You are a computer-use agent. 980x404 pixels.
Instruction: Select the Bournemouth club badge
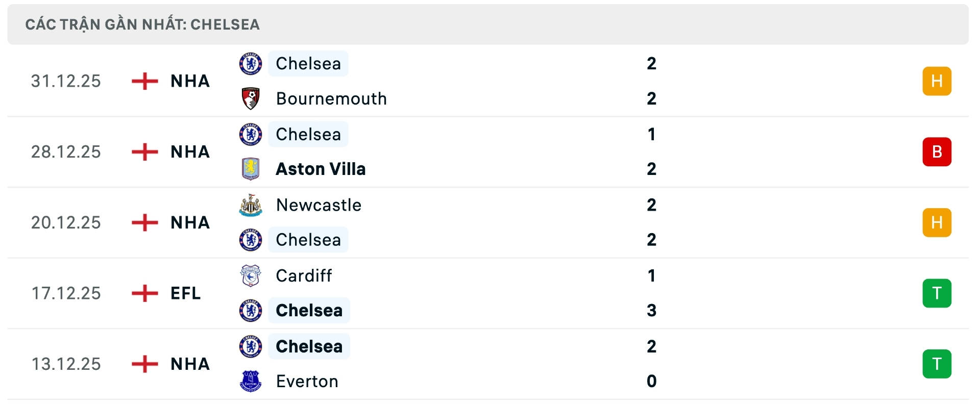[250, 98]
